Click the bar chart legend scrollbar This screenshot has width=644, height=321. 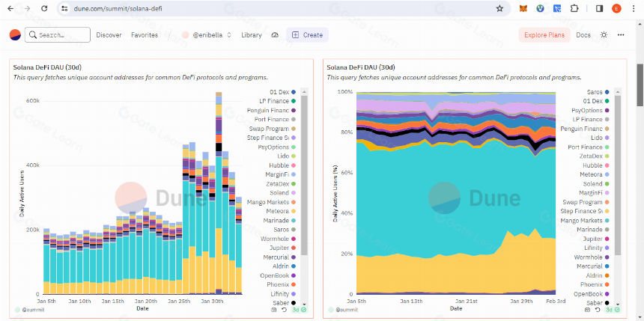(x=304, y=176)
